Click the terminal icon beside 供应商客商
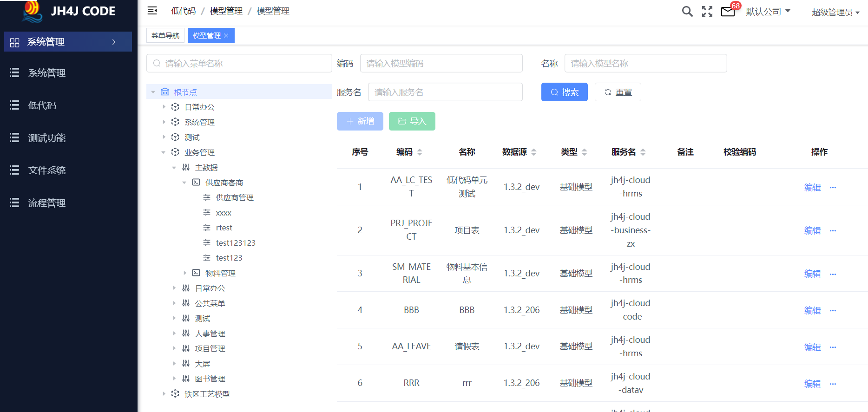 click(x=196, y=183)
